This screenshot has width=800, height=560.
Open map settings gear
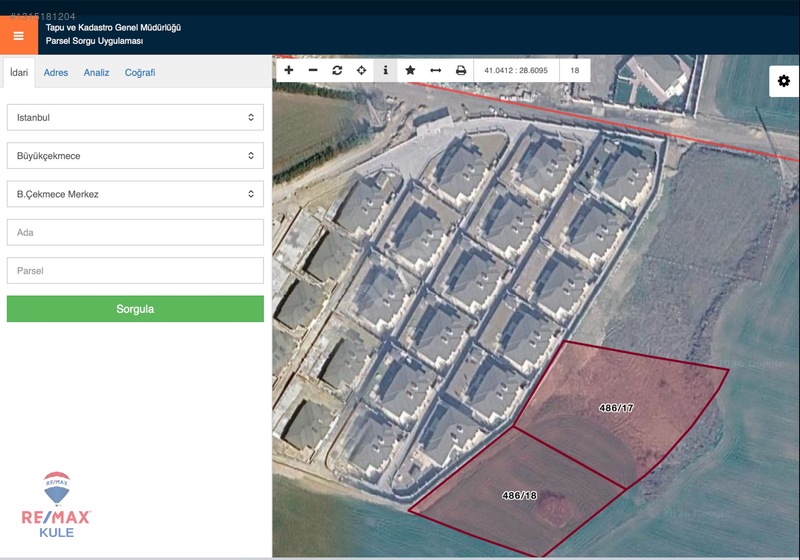pos(784,81)
